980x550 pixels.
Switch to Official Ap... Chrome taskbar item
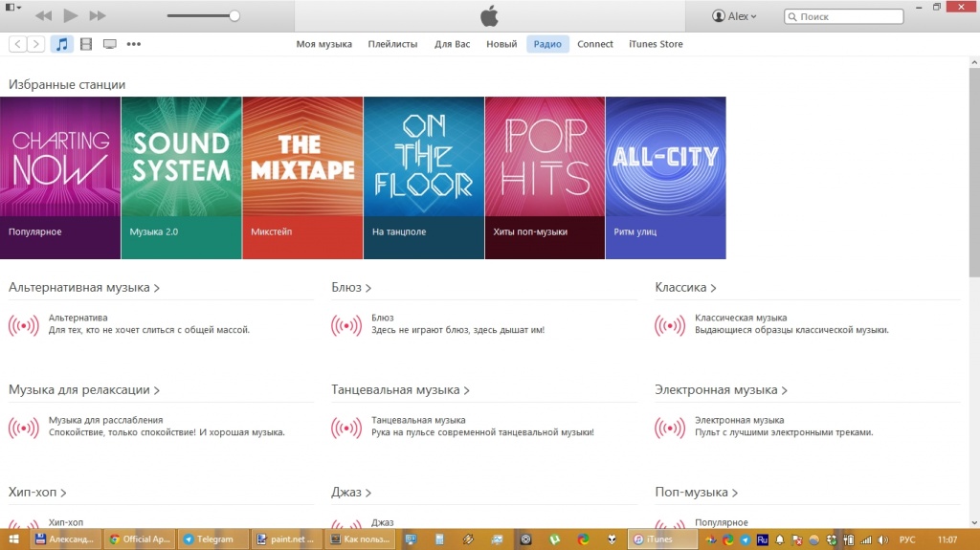click(x=140, y=539)
